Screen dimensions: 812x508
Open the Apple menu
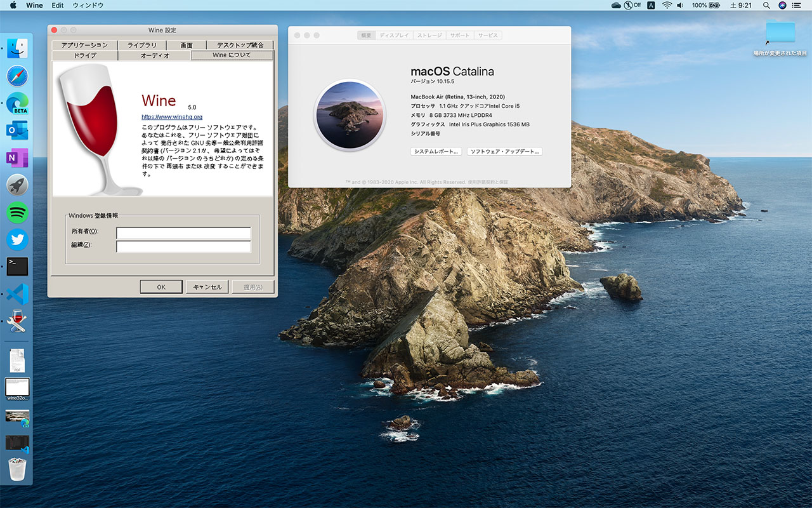[13, 5]
